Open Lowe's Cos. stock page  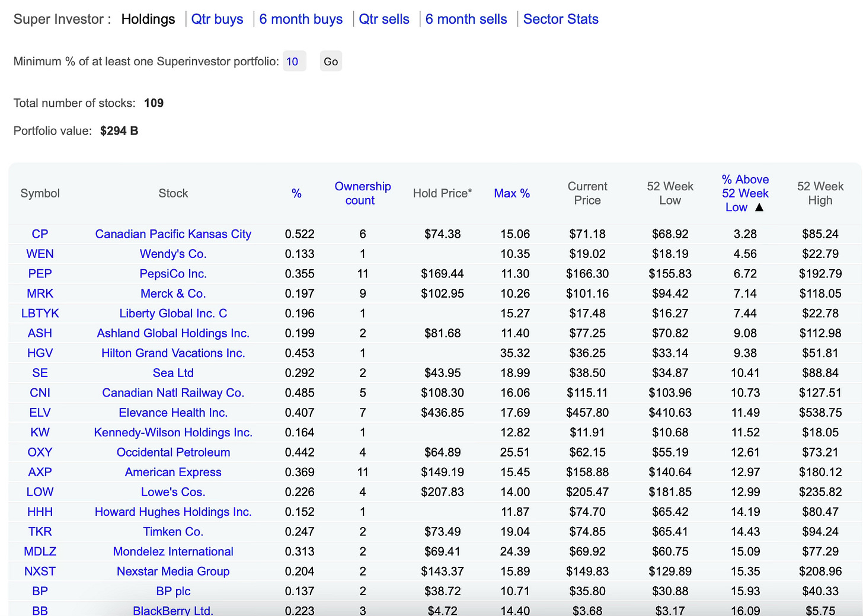click(173, 492)
